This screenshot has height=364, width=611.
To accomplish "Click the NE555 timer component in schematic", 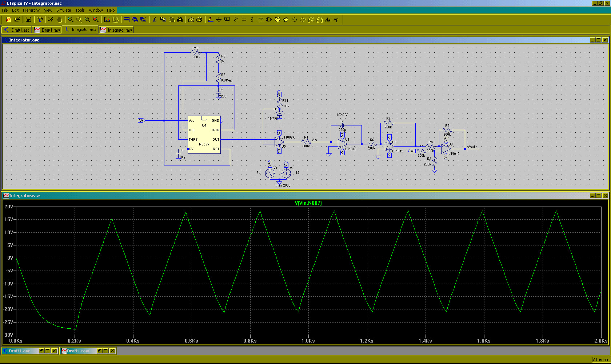I will (204, 135).
